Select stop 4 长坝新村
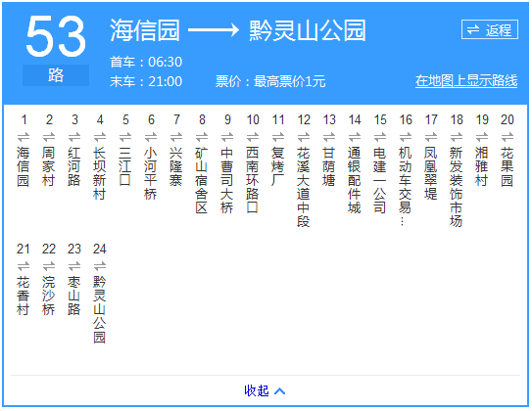Viewport: 532px width, 411px height. pyautogui.click(x=99, y=173)
